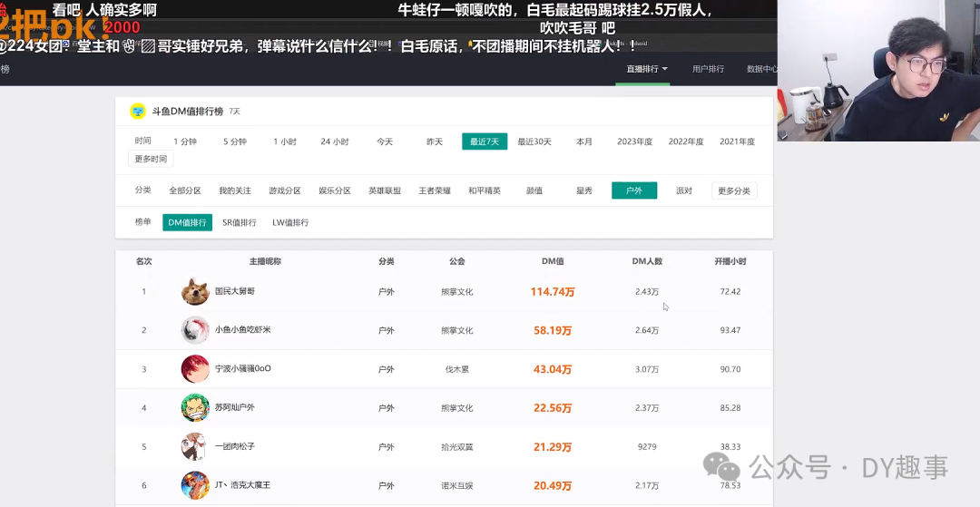Click the DM值 column header
This screenshot has height=507, width=980.
[x=553, y=261]
